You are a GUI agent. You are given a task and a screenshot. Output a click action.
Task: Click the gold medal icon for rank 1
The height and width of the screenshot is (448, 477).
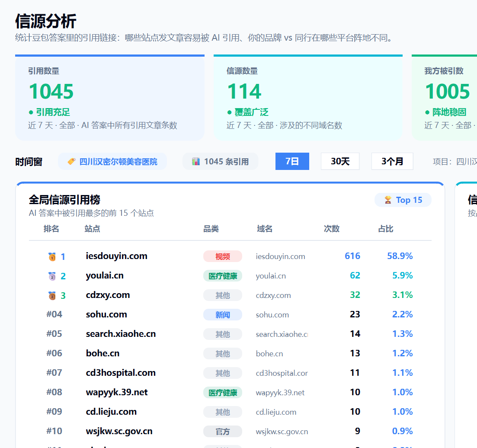pos(52,257)
